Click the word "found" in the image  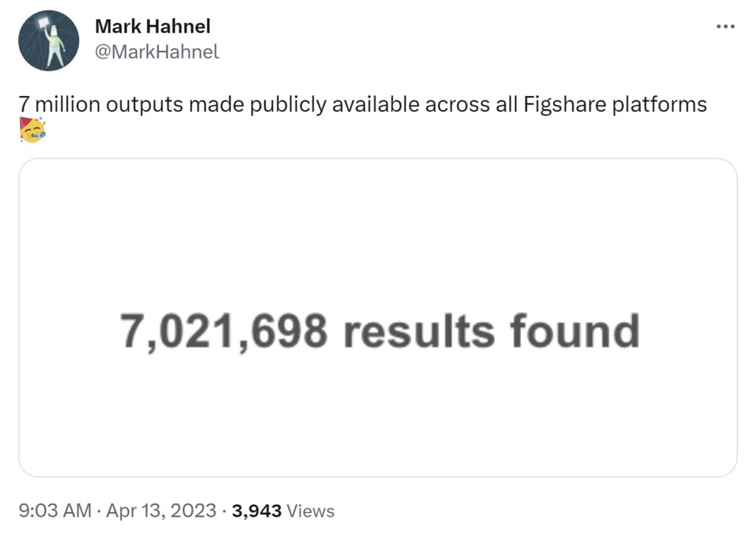(x=574, y=331)
